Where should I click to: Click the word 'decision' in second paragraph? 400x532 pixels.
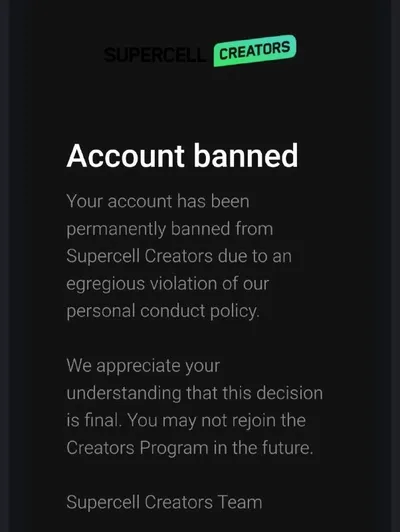click(x=289, y=393)
